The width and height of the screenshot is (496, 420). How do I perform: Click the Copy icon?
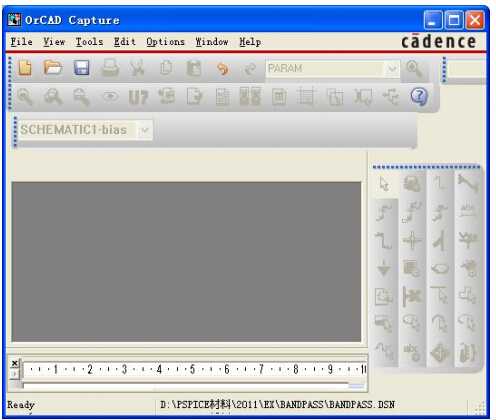[x=166, y=68]
